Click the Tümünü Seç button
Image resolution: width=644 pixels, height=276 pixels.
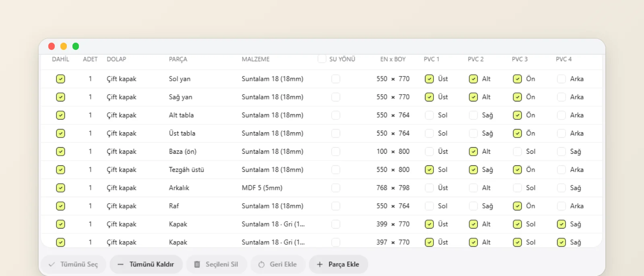(x=73, y=264)
